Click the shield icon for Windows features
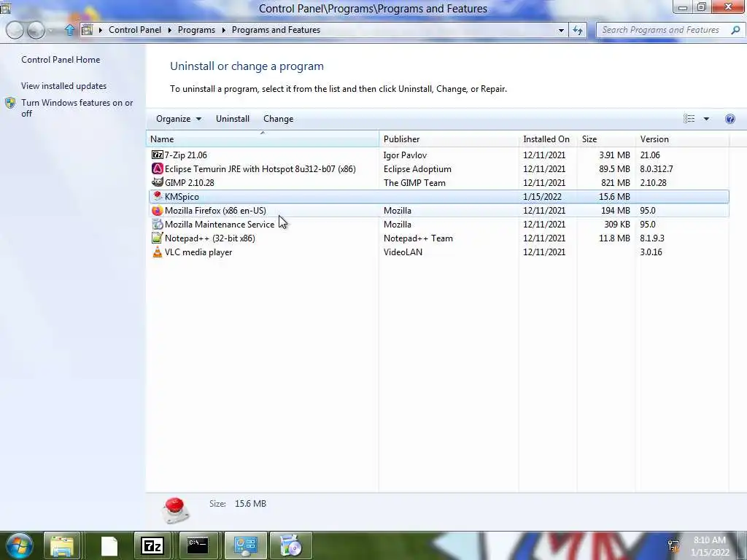747x560 pixels. pos(10,103)
